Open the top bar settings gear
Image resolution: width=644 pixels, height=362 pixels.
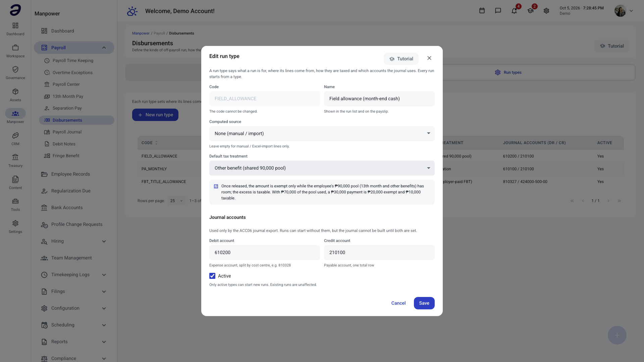[x=546, y=11]
